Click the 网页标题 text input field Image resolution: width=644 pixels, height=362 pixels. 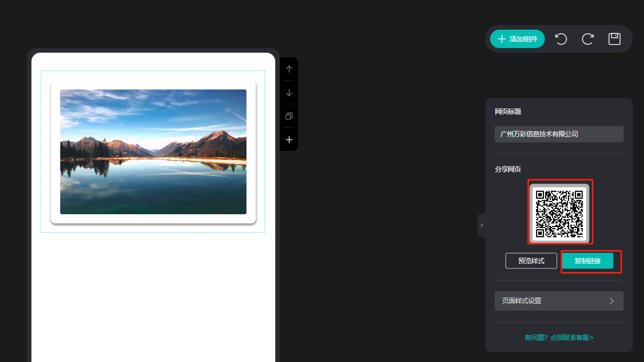pos(559,134)
